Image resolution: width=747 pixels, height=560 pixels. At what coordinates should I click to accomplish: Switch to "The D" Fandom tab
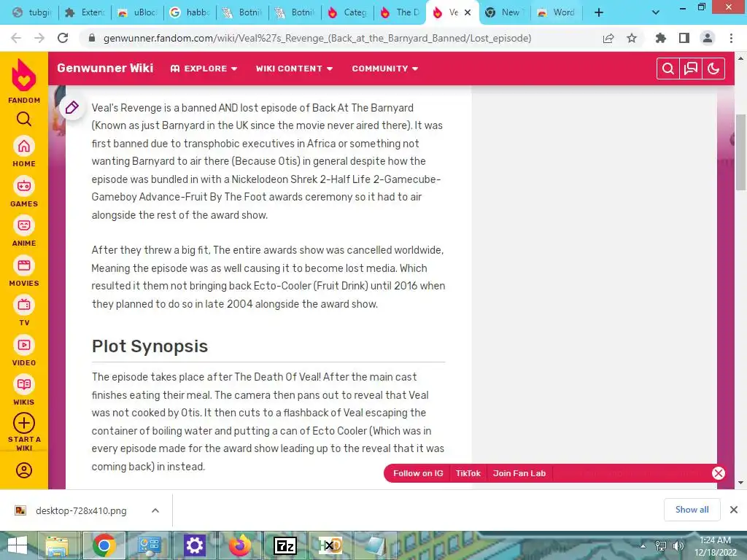coord(400,12)
